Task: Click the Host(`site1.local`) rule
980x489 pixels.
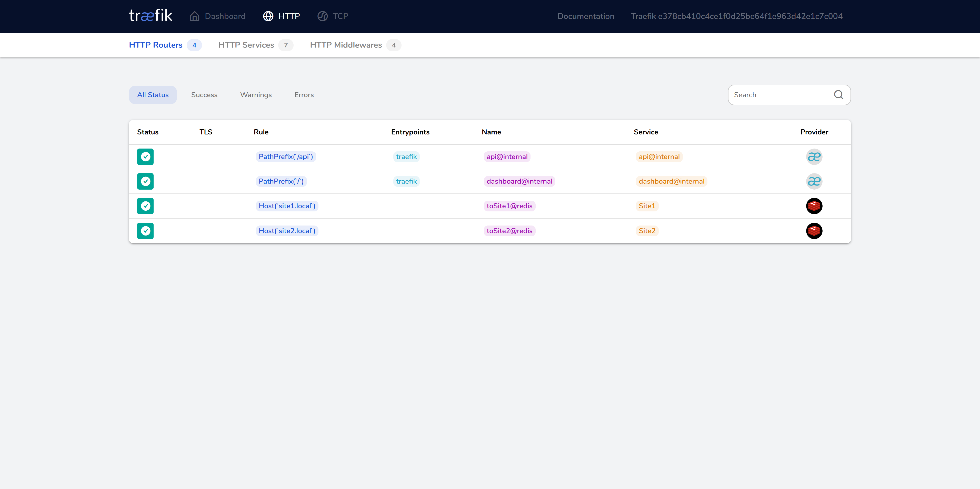Action: [x=287, y=206]
